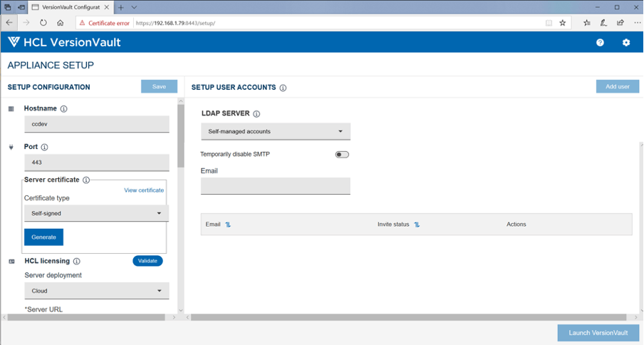Open reading view icon in address bar
644x345 pixels.
549,23
